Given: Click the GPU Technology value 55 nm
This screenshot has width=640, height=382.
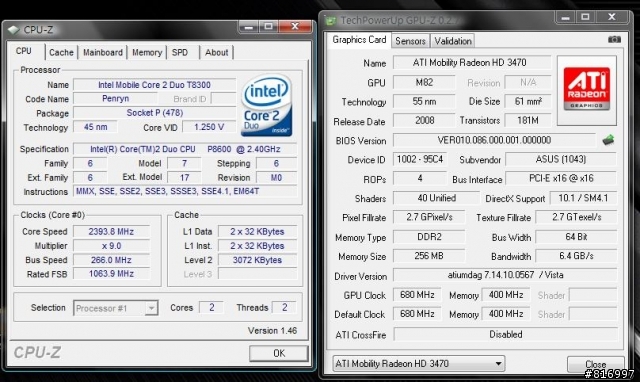Looking at the screenshot, I should pyautogui.click(x=424, y=101).
